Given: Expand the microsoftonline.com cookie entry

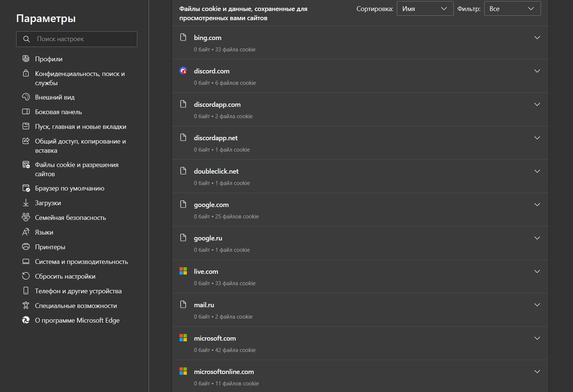Looking at the screenshot, I should tap(537, 371).
